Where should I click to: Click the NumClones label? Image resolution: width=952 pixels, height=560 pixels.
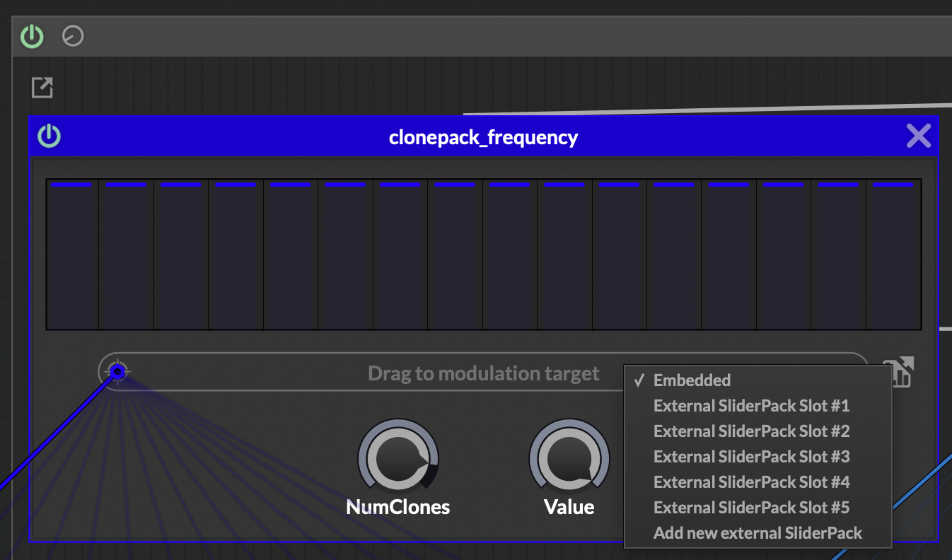(x=398, y=507)
